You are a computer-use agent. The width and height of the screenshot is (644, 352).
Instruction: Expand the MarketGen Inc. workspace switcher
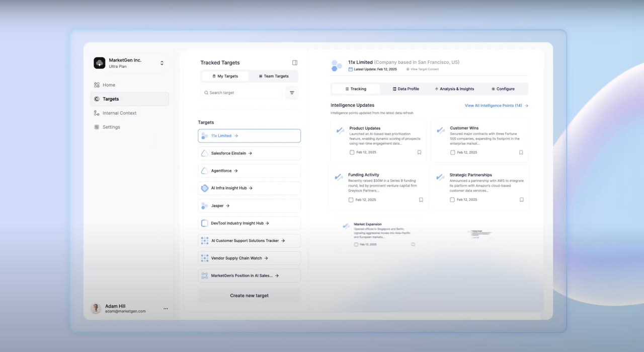tap(162, 63)
